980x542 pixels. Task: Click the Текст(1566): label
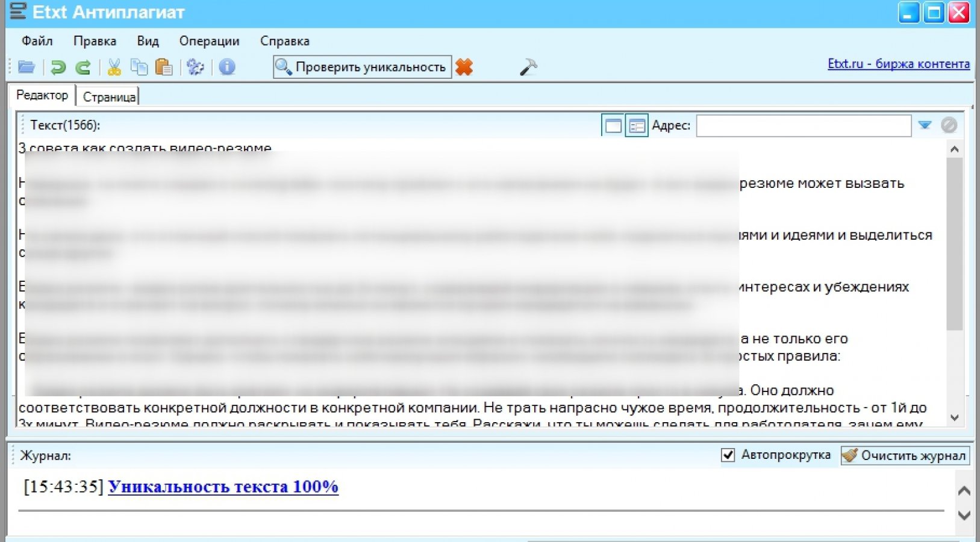click(65, 125)
